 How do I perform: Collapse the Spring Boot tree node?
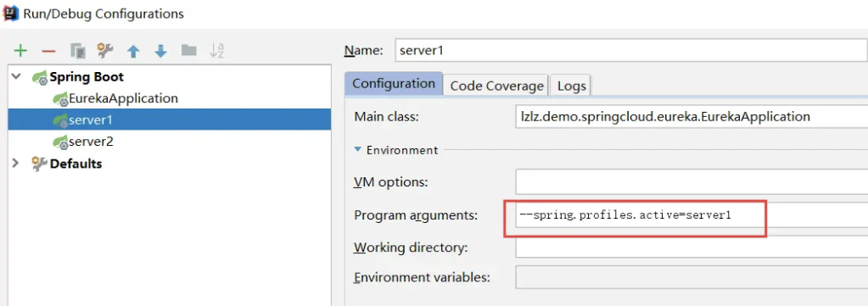(17, 76)
